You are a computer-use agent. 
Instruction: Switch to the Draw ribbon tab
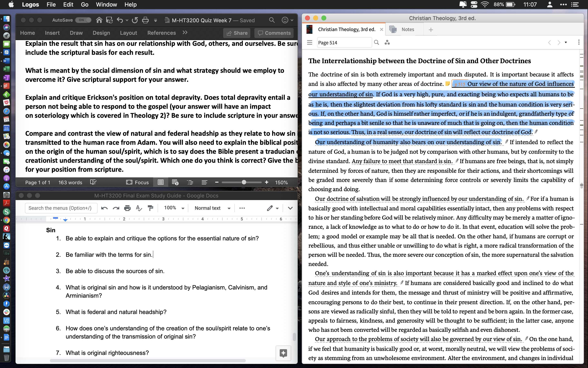click(76, 33)
